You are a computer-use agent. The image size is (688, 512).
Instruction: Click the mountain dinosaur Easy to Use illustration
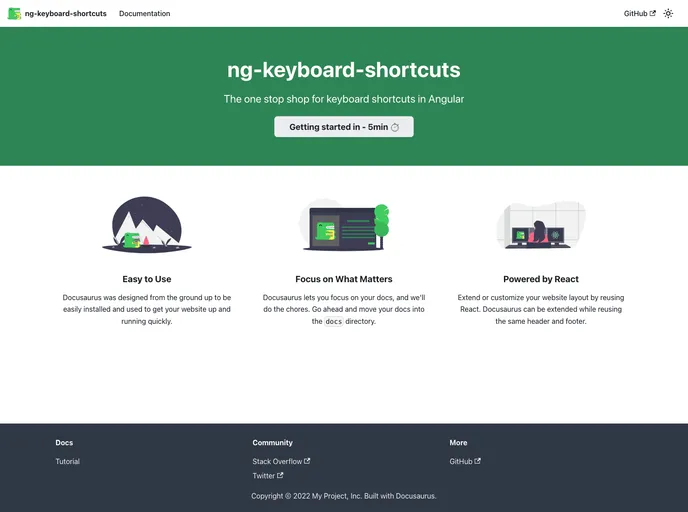click(147, 225)
